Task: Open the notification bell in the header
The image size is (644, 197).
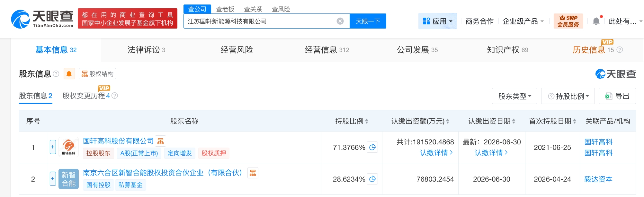Action: [596, 21]
